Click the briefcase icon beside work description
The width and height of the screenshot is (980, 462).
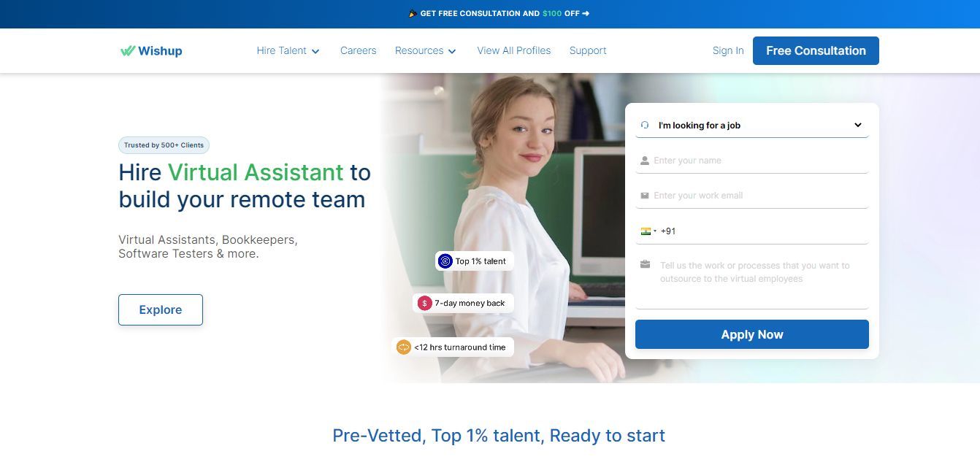coord(645,264)
